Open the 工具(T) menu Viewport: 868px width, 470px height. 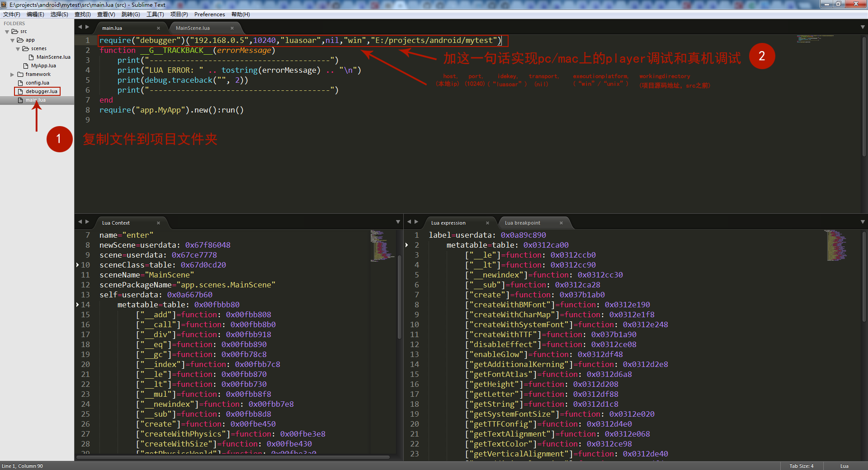click(x=155, y=14)
